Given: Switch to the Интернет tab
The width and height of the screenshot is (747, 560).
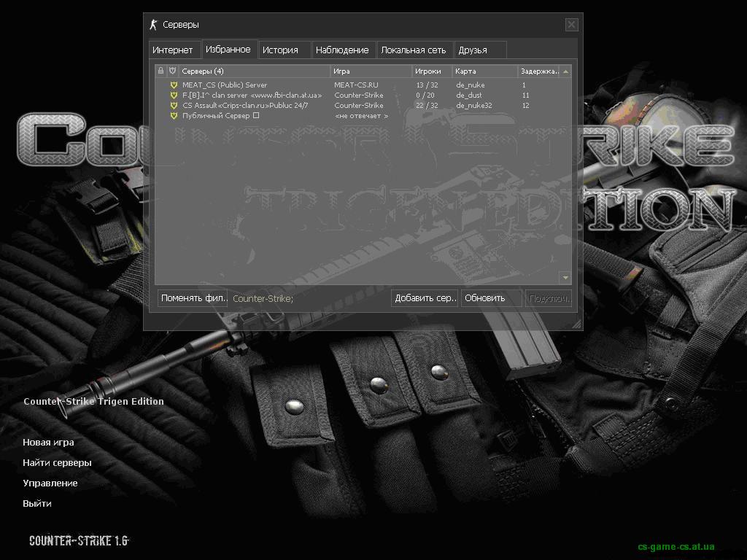Looking at the screenshot, I should point(173,50).
